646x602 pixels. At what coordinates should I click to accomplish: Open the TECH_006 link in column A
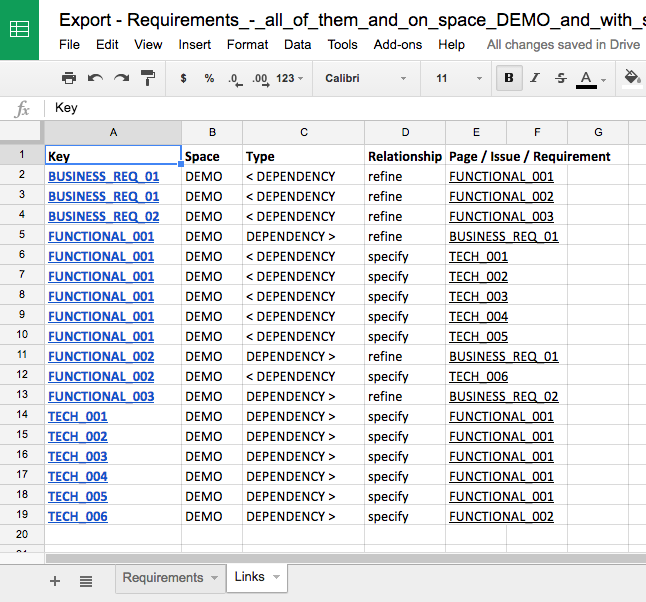tap(78, 516)
